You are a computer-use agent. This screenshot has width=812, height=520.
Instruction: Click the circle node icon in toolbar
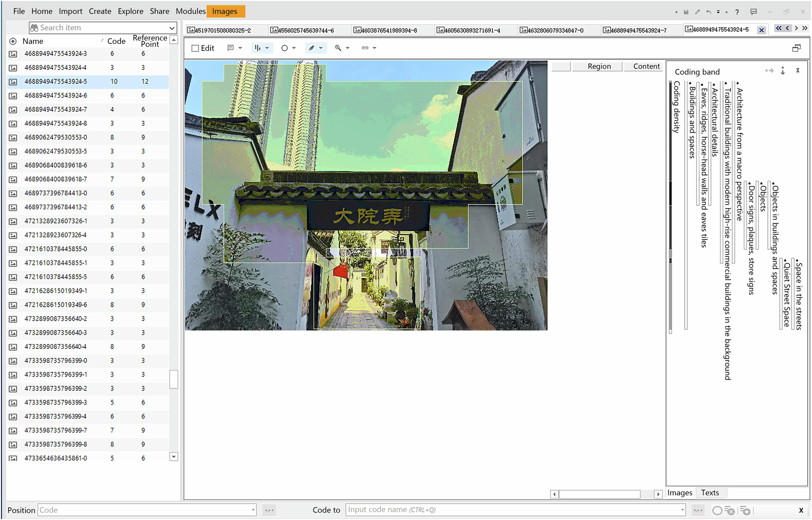click(285, 48)
